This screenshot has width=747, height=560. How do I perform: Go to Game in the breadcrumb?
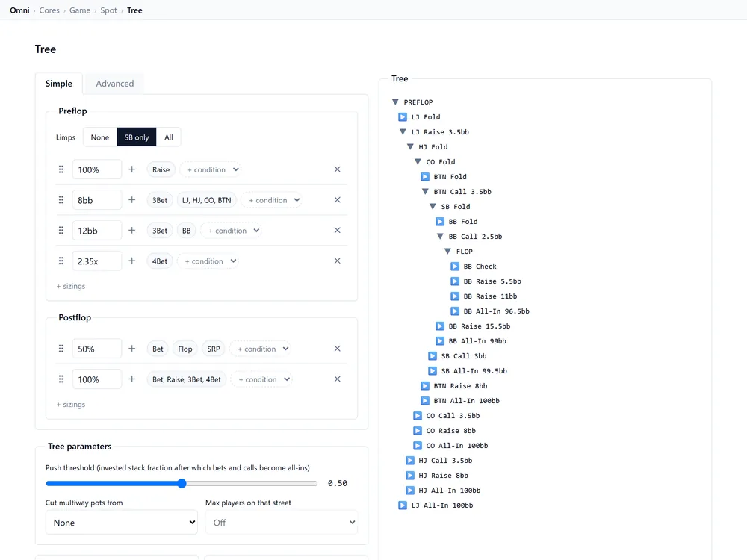pos(80,10)
